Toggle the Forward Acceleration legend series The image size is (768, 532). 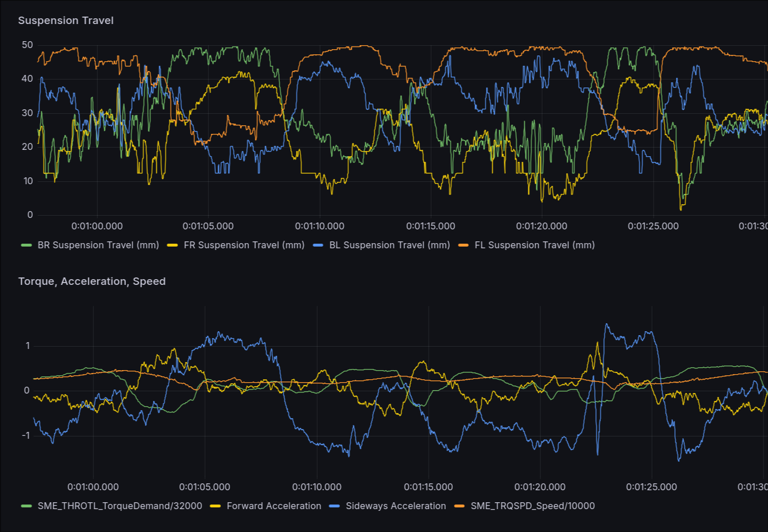pyautogui.click(x=274, y=506)
